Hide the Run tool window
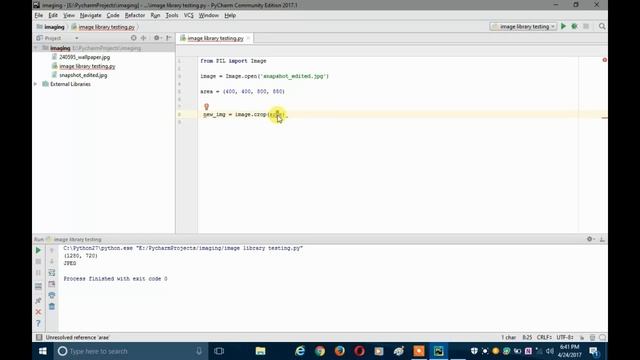The height and width of the screenshot is (360, 640). coord(602,239)
